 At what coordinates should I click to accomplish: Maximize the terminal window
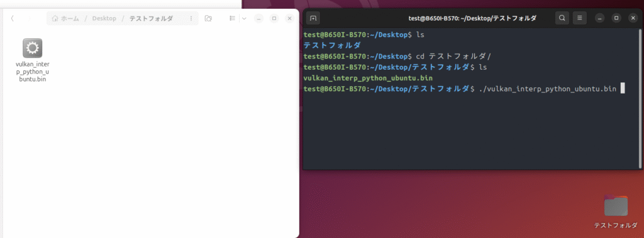point(616,18)
